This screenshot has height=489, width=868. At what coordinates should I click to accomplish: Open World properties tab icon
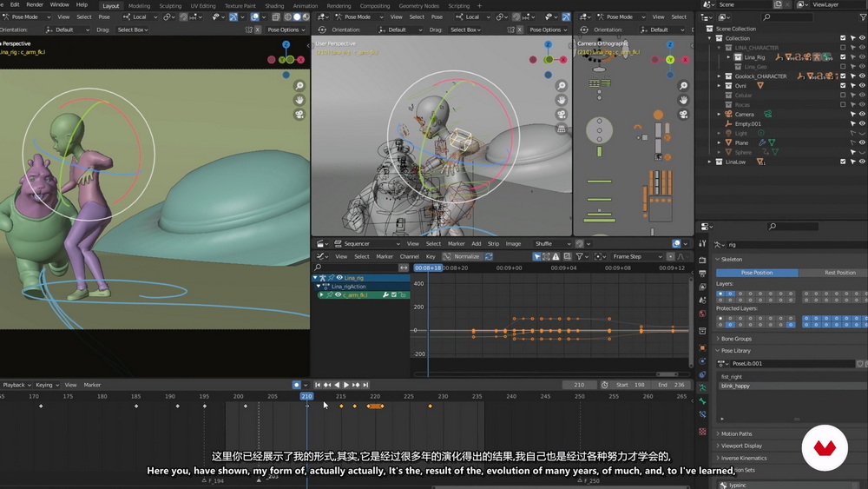[702, 314]
